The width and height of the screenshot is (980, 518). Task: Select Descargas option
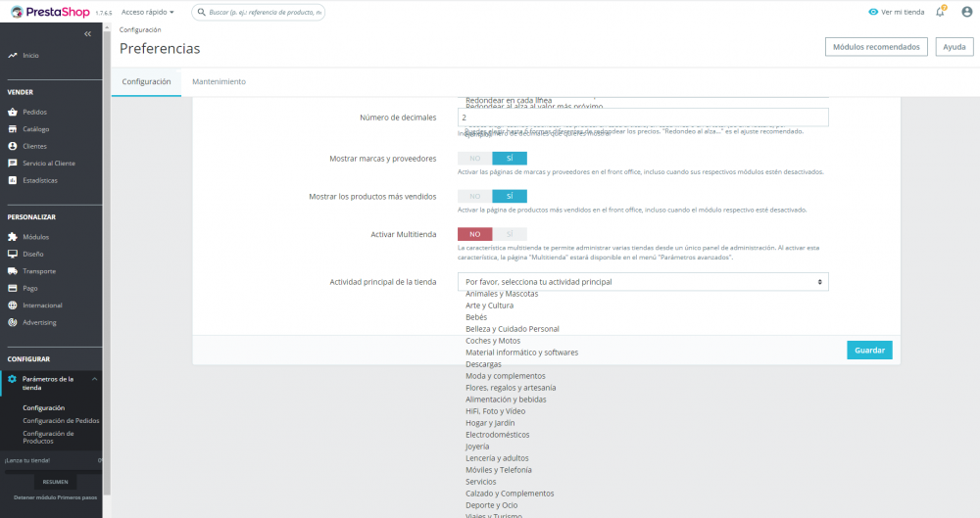(x=484, y=364)
